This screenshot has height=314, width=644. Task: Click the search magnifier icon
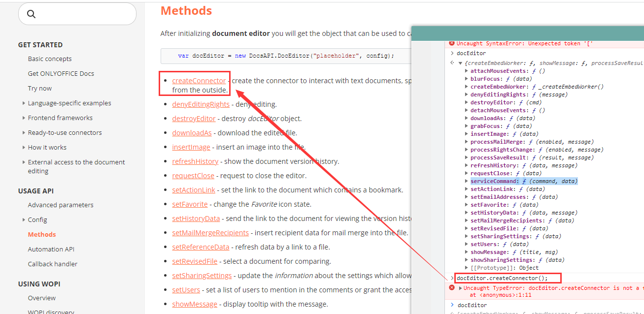(x=31, y=14)
